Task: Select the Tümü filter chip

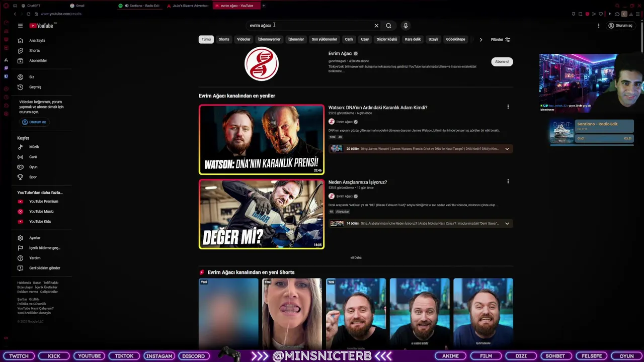Action: (x=206, y=39)
